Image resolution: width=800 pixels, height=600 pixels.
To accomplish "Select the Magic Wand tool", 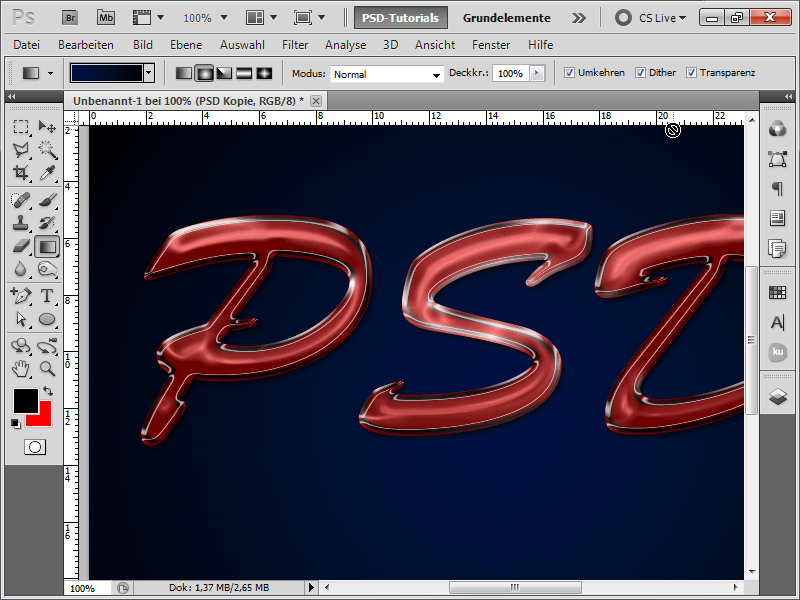I will tap(47, 149).
